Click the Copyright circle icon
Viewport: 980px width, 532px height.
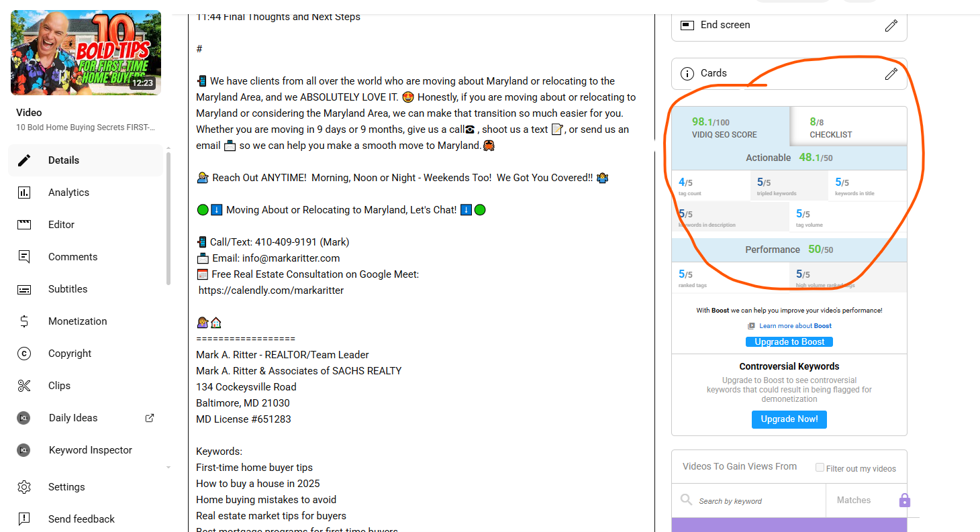[x=24, y=354]
